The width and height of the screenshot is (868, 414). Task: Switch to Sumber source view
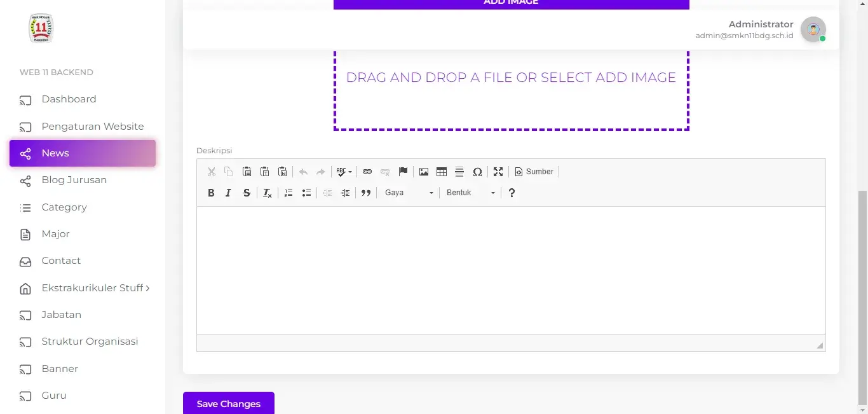(x=534, y=172)
